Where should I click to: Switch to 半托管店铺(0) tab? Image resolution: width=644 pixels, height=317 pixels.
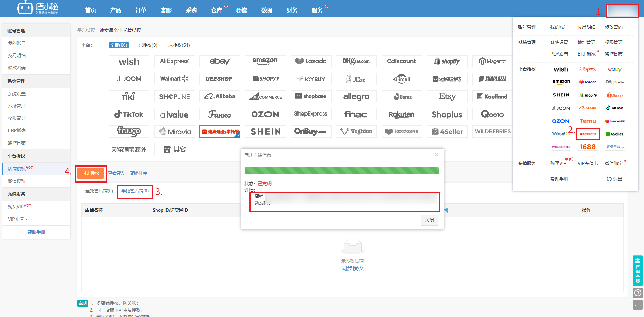(x=135, y=191)
